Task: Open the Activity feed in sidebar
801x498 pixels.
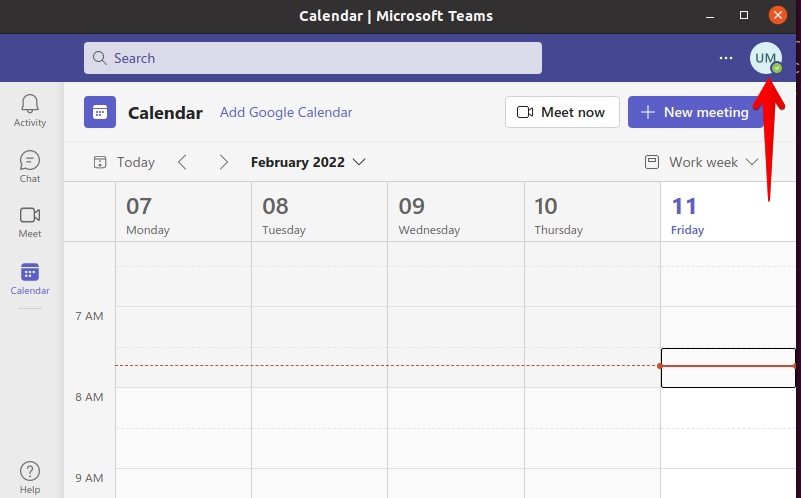Action: tap(30, 110)
